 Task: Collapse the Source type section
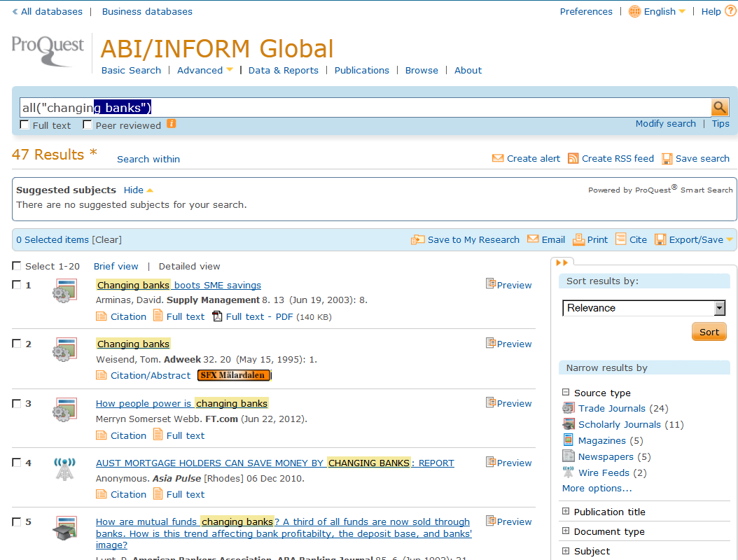point(566,392)
